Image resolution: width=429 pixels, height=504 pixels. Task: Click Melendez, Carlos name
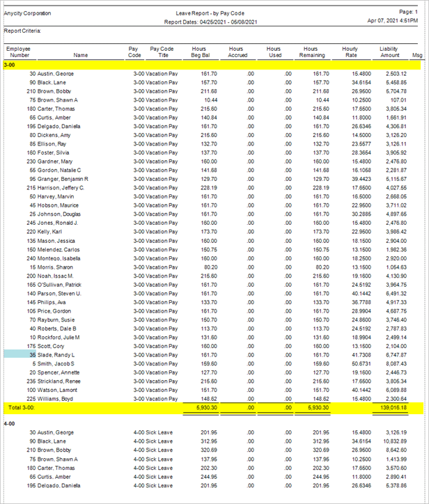58,249
